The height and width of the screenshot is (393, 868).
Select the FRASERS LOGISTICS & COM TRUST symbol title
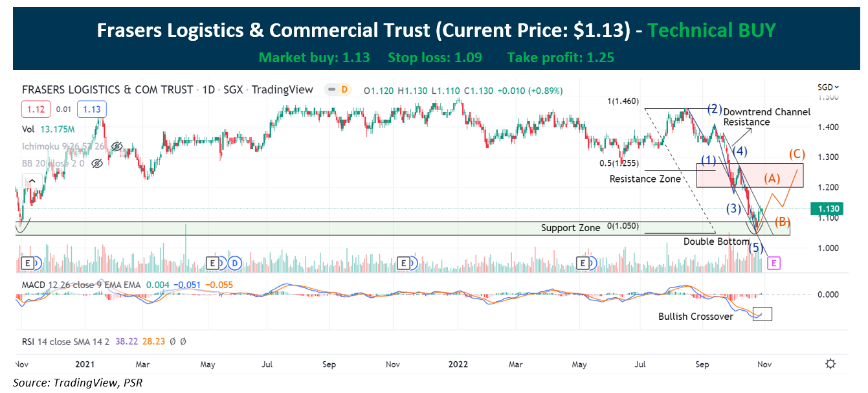coord(107,90)
